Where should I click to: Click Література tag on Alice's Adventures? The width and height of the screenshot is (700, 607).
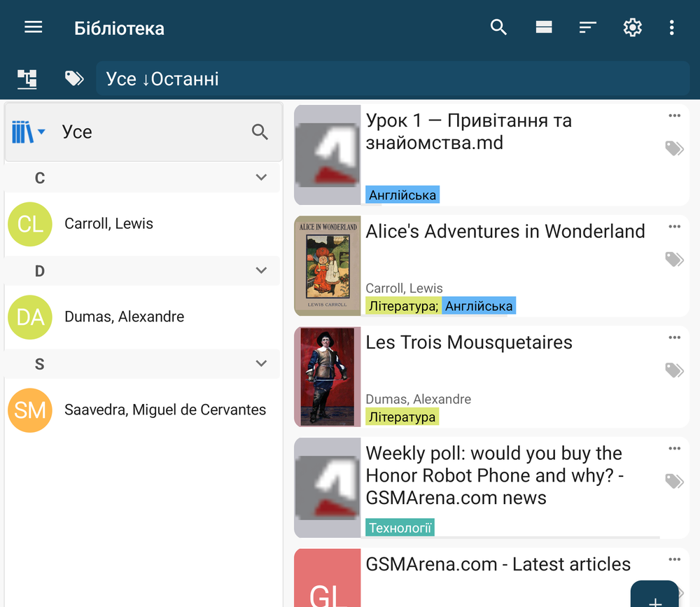pos(403,306)
